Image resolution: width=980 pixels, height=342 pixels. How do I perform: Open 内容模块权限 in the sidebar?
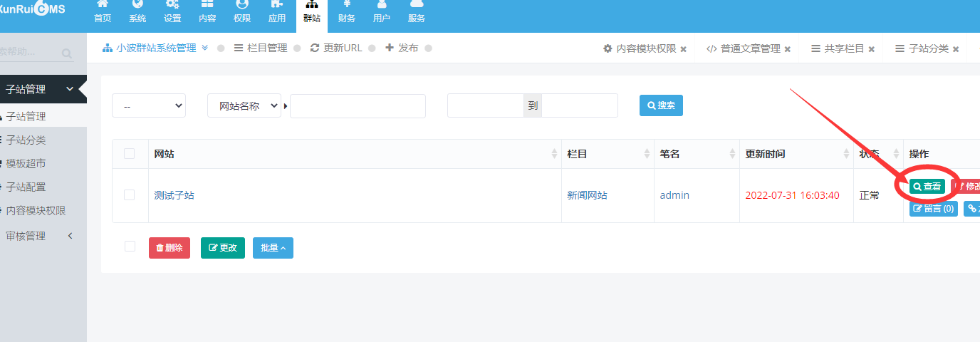(x=36, y=210)
